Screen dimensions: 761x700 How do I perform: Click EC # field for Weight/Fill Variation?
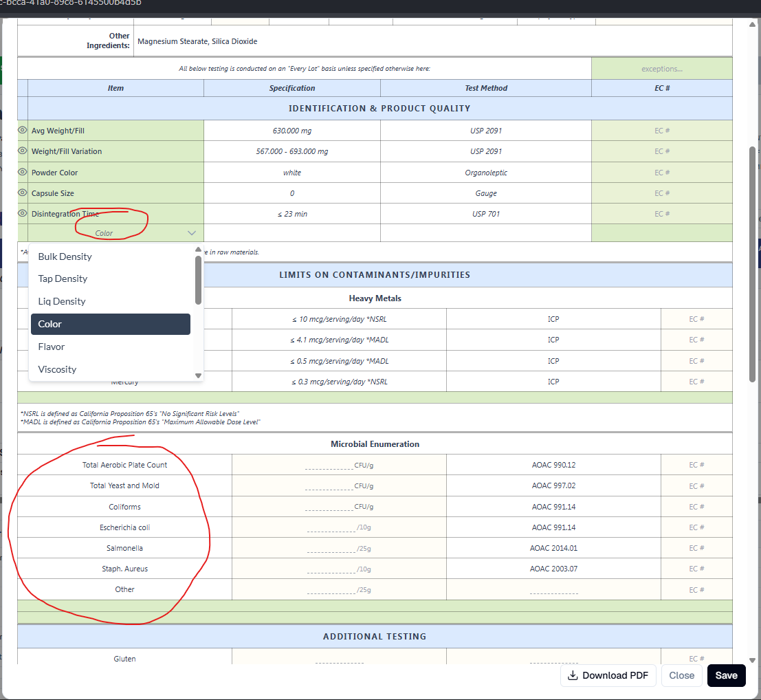point(661,151)
